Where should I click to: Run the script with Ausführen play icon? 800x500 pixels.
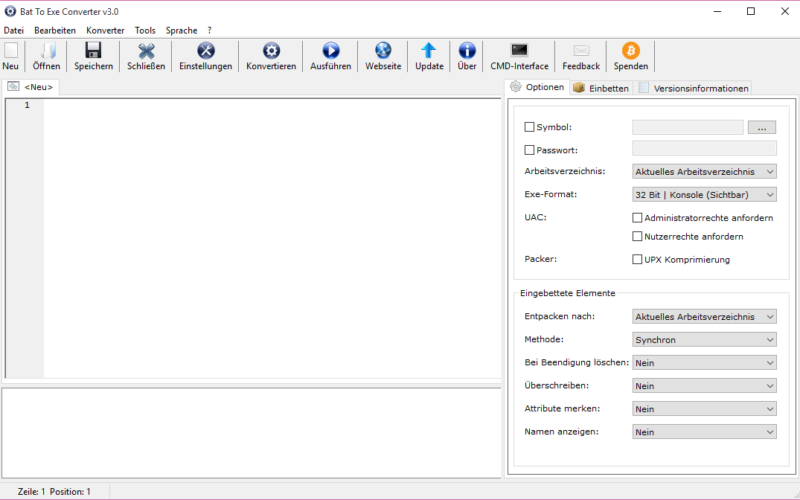(x=331, y=51)
